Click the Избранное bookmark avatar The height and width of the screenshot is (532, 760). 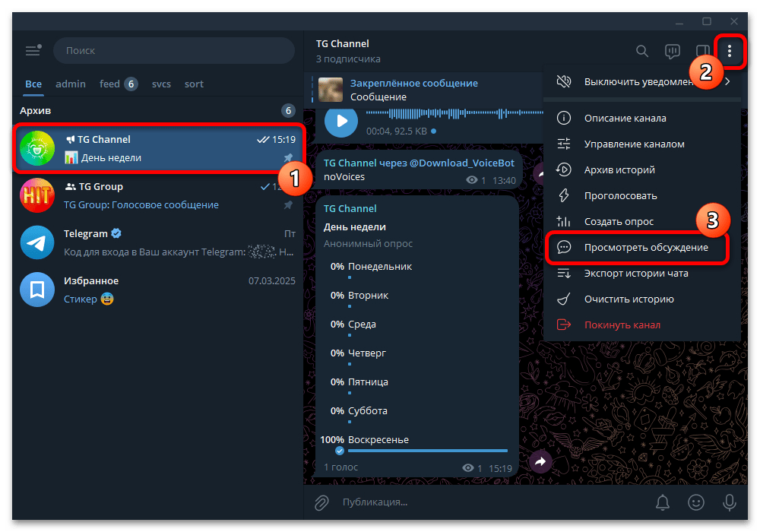coord(36,290)
